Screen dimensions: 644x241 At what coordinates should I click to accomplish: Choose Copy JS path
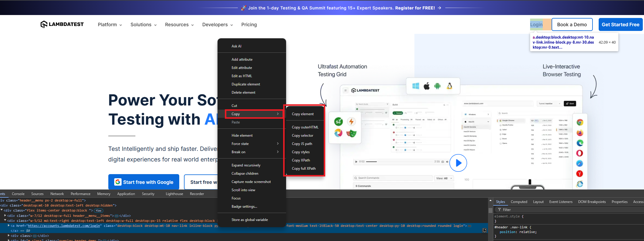[305, 144]
